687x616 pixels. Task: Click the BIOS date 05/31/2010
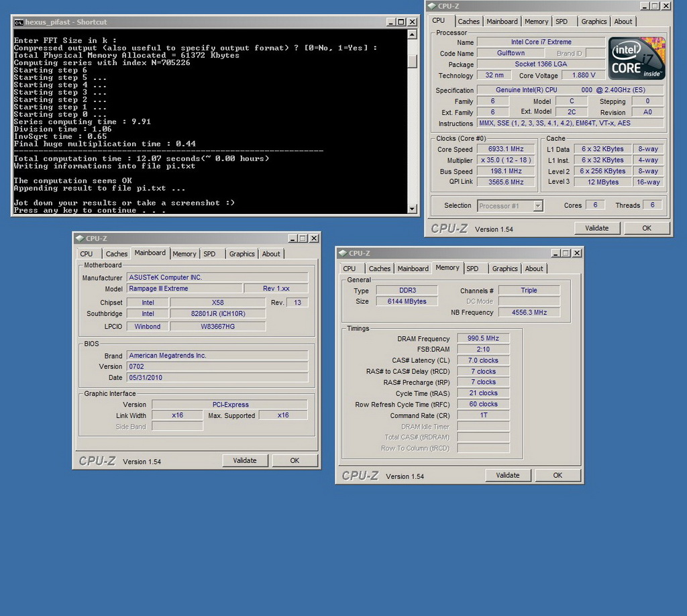click(x=217, y=377)
